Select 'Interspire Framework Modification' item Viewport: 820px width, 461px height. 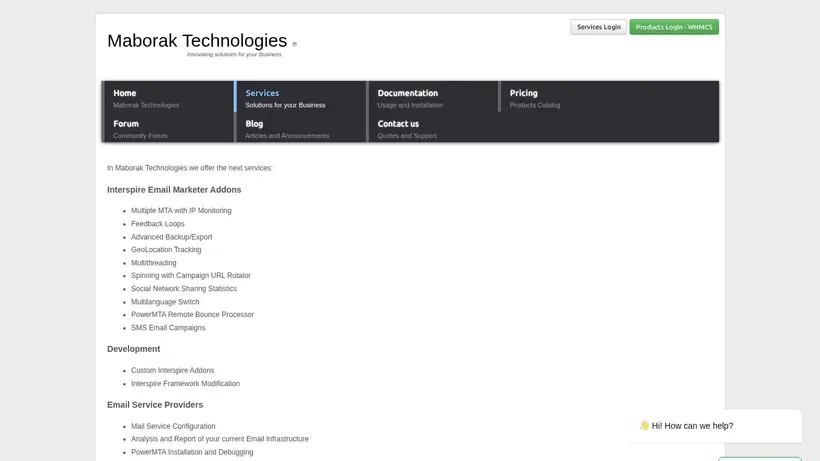point(185,384)
